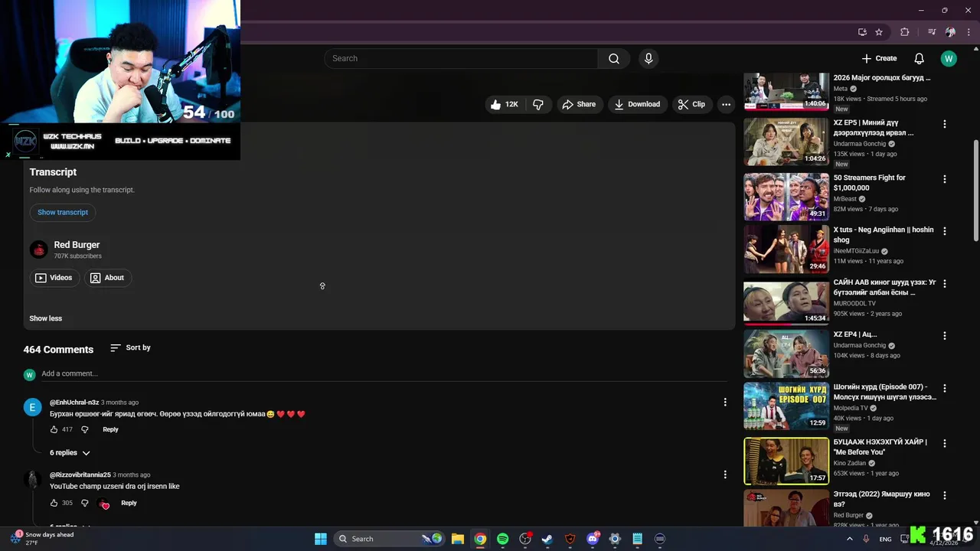The image size is (980, 551).
Task: Show hidden system tray icons chevron
Action: tap(849, 539)
